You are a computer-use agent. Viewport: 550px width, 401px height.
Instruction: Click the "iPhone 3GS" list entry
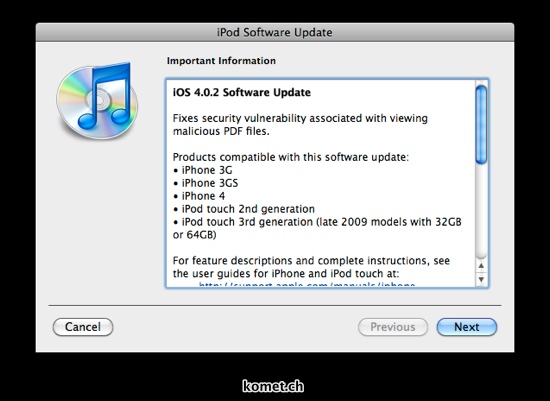(x=206, y=183)
